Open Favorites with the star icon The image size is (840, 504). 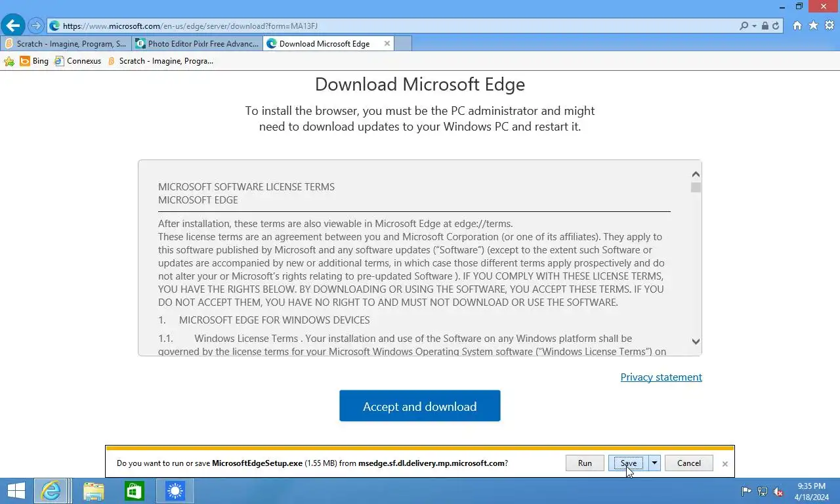coord(814,26)
